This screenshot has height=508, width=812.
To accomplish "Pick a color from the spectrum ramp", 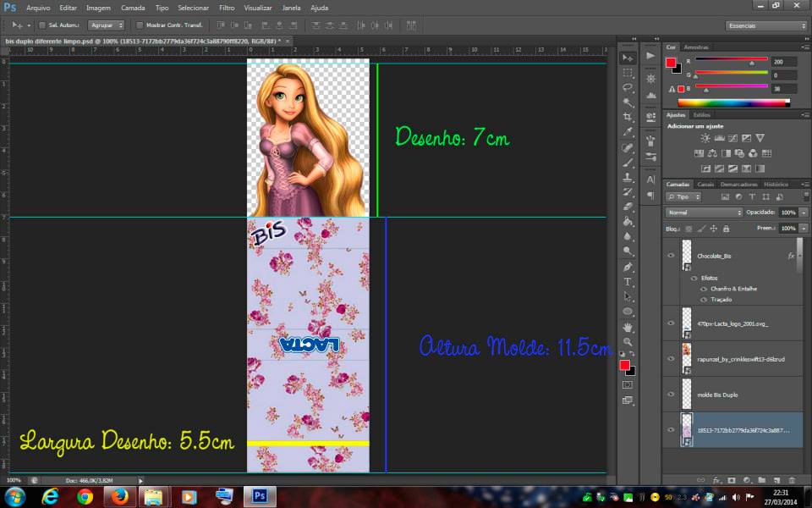I will click(734, 102).
